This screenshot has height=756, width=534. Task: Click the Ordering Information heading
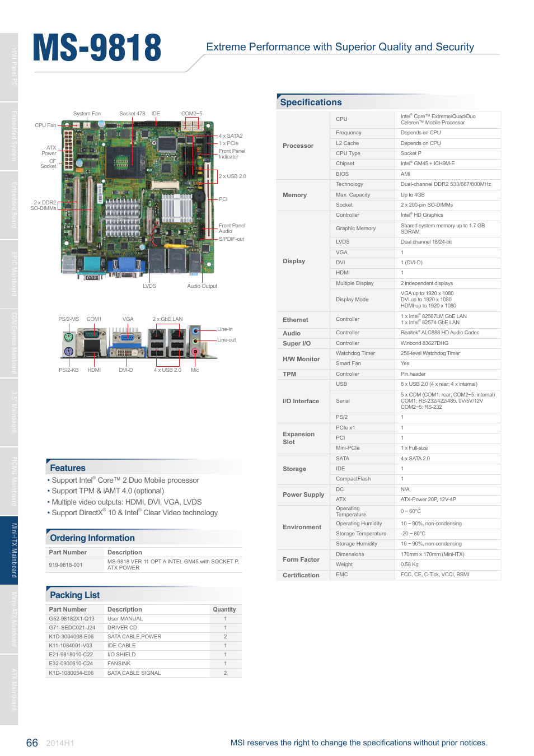click(x=92, y=538)
